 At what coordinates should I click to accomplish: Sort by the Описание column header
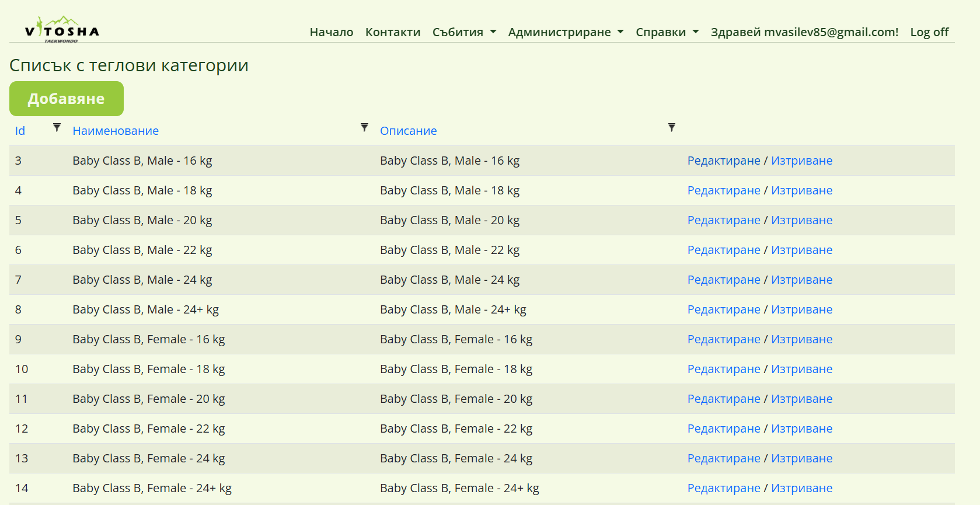pos(408,131)
